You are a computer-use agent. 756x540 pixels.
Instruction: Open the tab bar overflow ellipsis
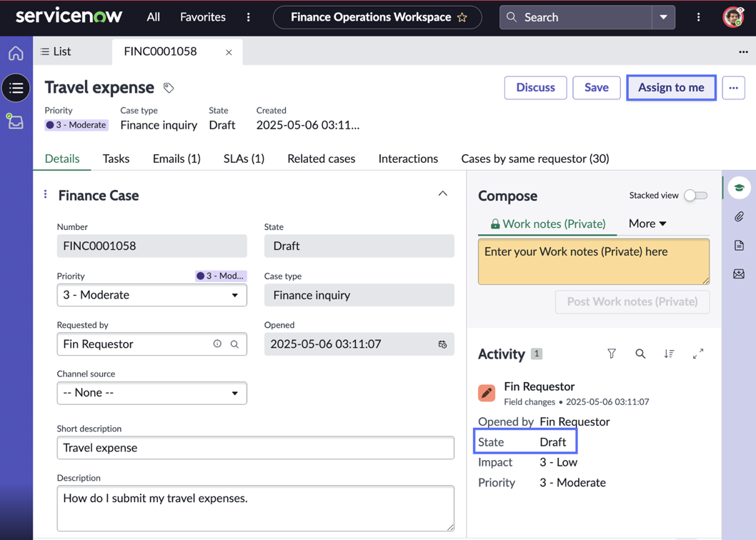pyautogui.click(x=743, y=51)
